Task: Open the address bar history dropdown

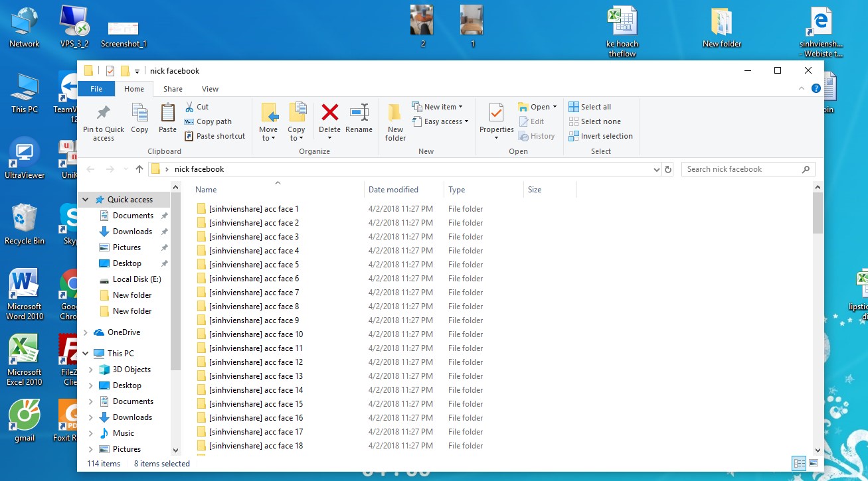Action: [657, 169]
